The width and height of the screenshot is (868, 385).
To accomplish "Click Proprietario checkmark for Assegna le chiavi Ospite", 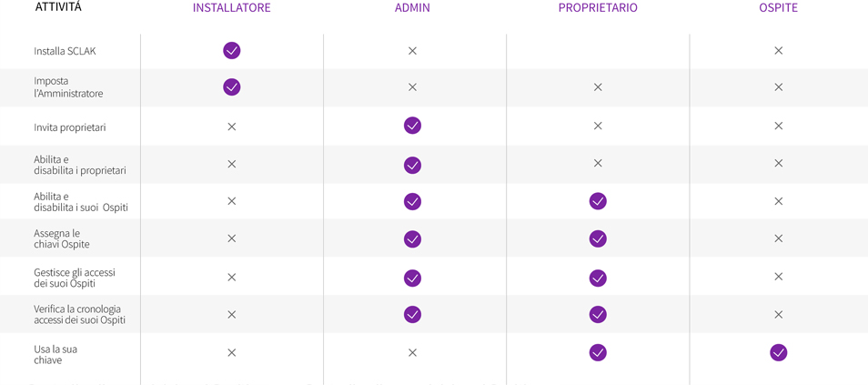I will pos(598,238).
